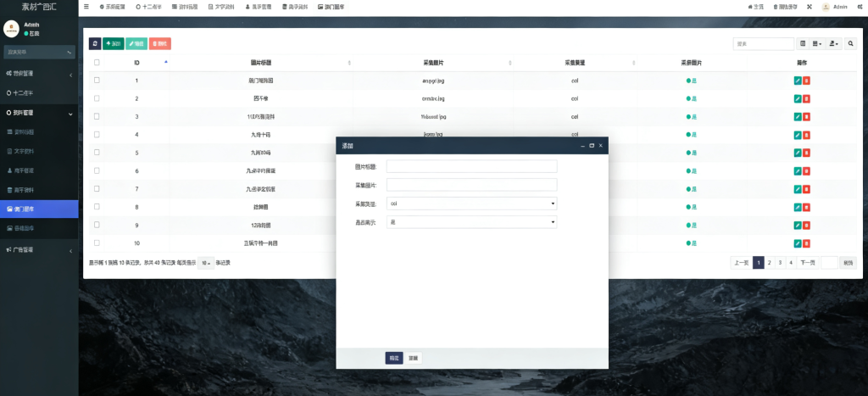Click the hamburger menu icon in the top bar

[x=86, y=7]
